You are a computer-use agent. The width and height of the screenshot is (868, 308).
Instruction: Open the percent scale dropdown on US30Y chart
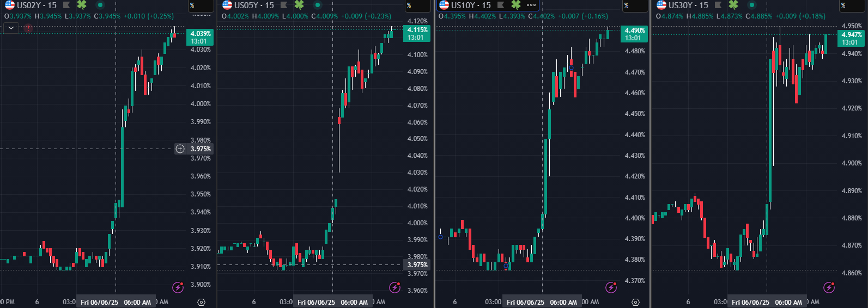tap(851, 5)
